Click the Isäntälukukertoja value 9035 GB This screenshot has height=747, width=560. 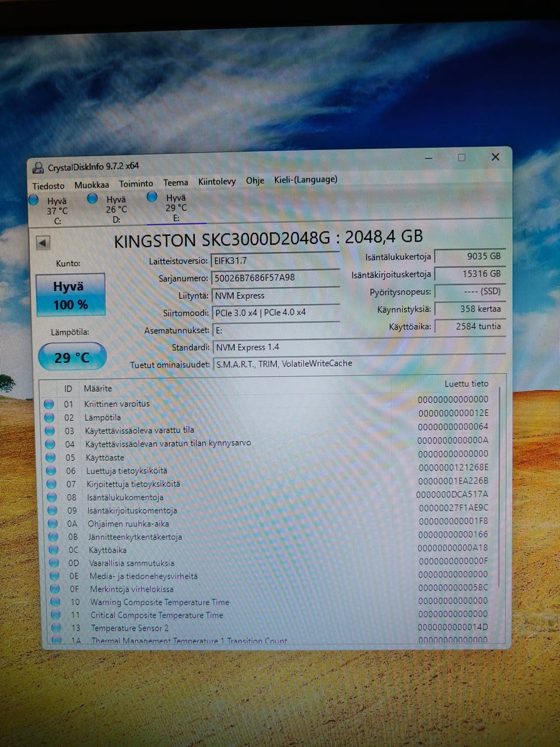470,256
